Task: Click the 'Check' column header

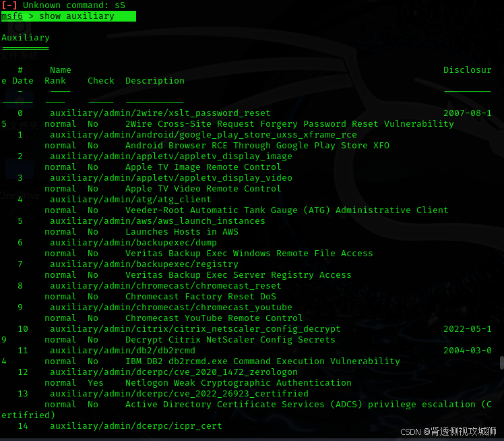Action: coord(101,81)
